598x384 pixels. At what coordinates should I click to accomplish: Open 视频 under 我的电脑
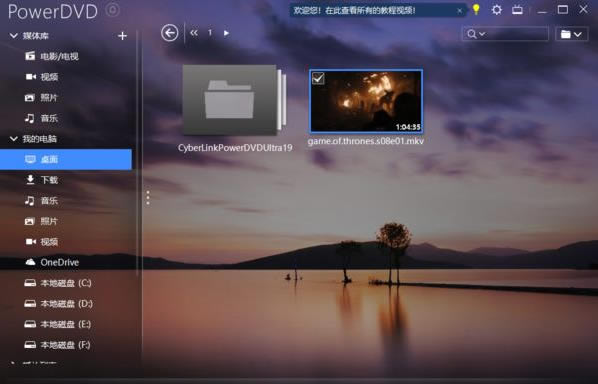(41, 242)
